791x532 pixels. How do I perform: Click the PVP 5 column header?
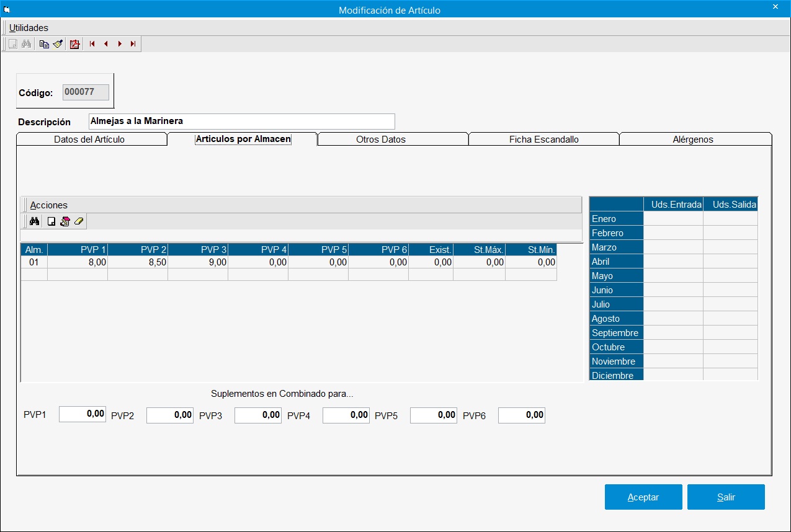click(318, 249)
